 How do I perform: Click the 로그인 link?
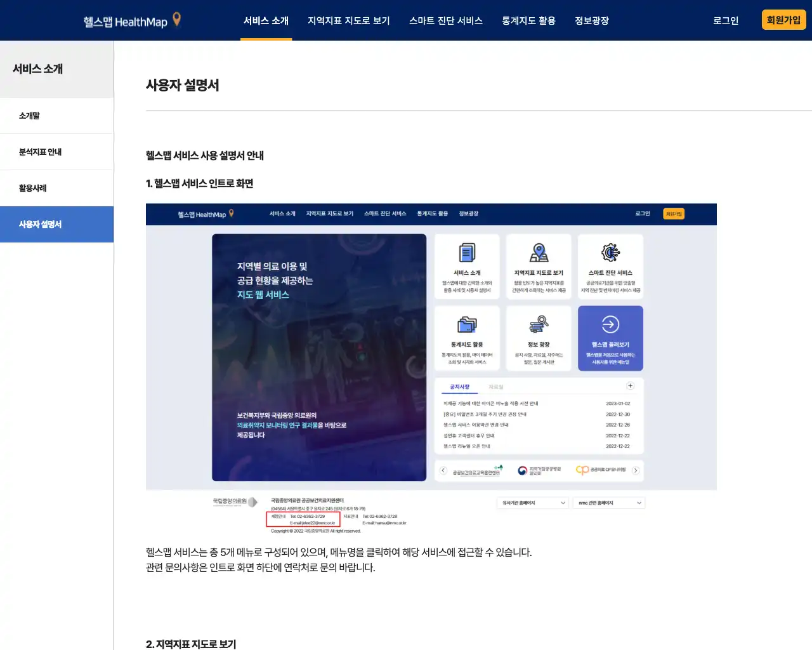[725, 20]
